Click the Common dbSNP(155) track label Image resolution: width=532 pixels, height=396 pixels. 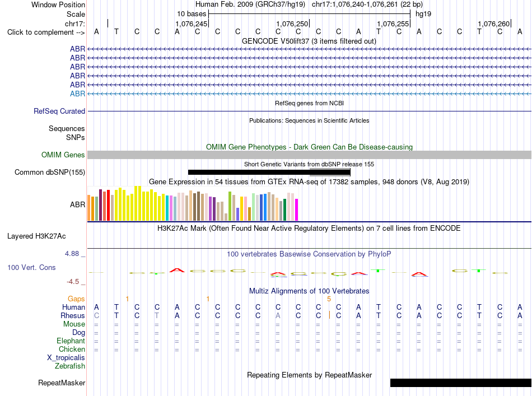pyautogui.click(x=49, y=173)
